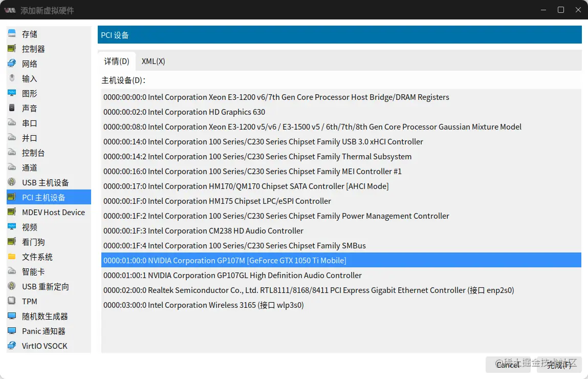Screen dimensions: 588x379
Task: Select the GeForce GTX 1050 Ti Mobile device
Action: 341,260
